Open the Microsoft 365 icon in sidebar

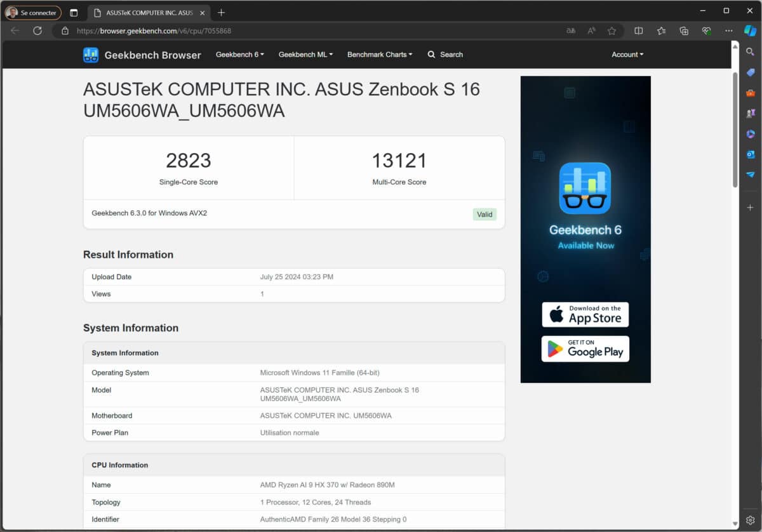750,133
